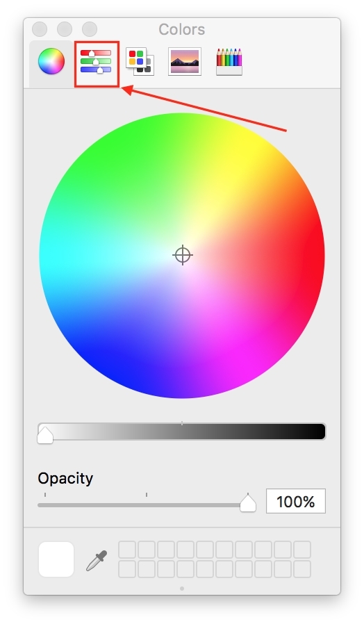The width and height of the screenshot is (364, 624).
Task: Click the brightness slider thumb
Action: click(45, 435)
